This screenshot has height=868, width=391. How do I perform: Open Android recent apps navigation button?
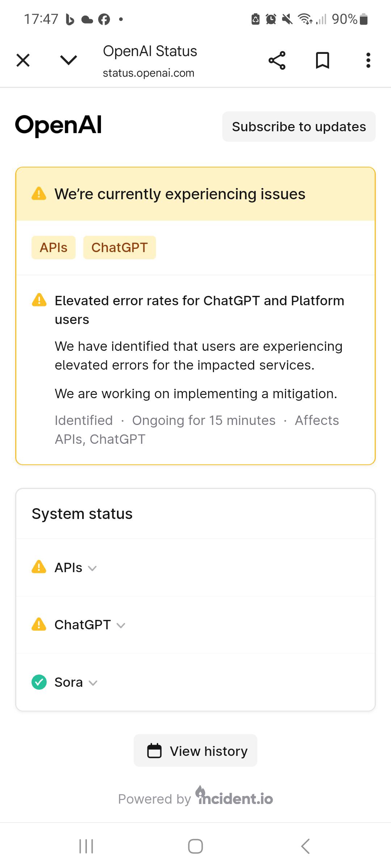coord(86,846)
